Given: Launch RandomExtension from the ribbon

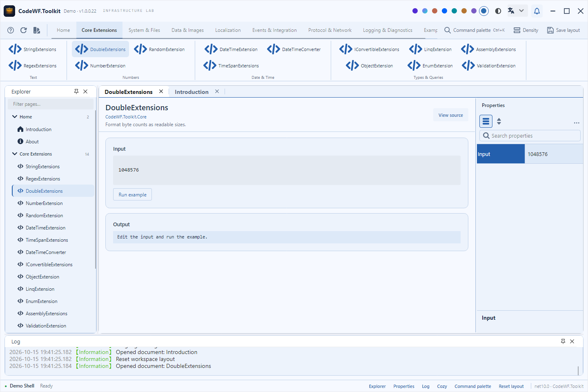Looking at the screenshot, I should coord(159,49).
